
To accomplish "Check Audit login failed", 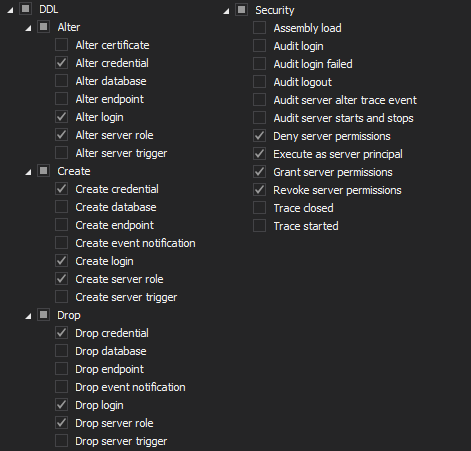I will click(259, 64).
